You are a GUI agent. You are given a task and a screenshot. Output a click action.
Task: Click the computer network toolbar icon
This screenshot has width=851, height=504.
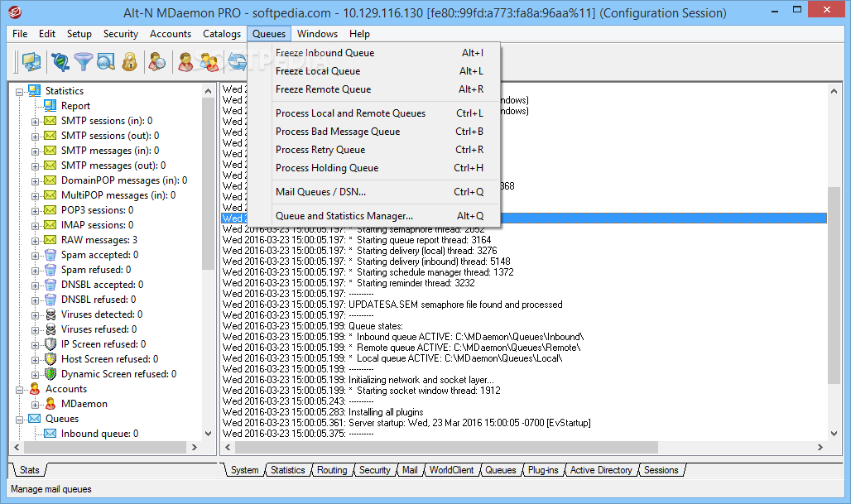click(x=31, y=62)
